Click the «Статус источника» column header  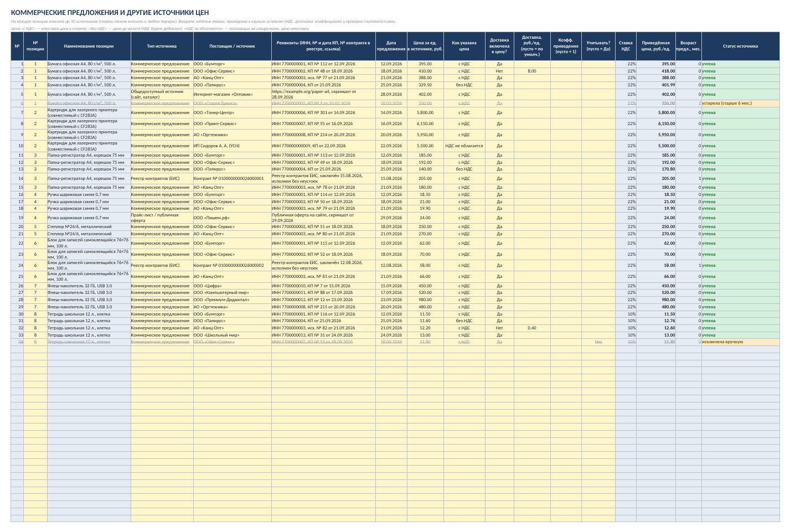[740, 47]
